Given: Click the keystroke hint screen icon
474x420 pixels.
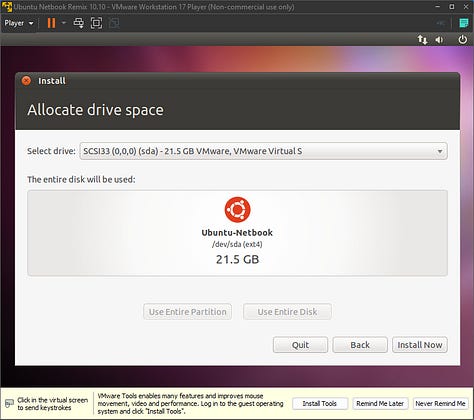Looking at the screenshot, I should tap(9, 403).
